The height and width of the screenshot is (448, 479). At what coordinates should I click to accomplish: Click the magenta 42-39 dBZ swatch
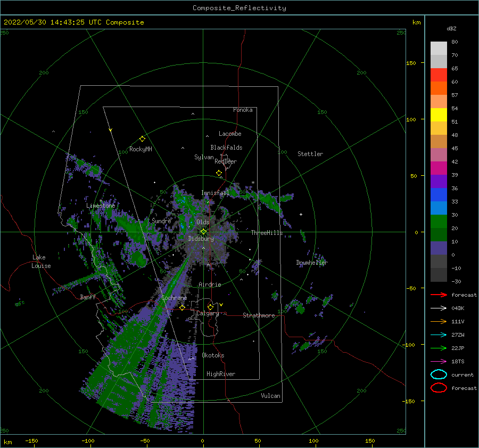439,168
